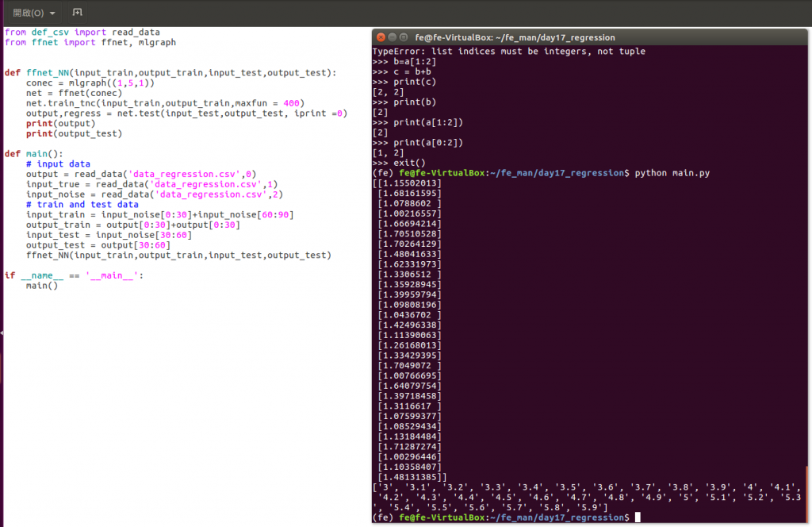Click the line "if __name__ == '__main__':"
The width and height of the screenshot is (812, 527).
(x=74, y=275)
